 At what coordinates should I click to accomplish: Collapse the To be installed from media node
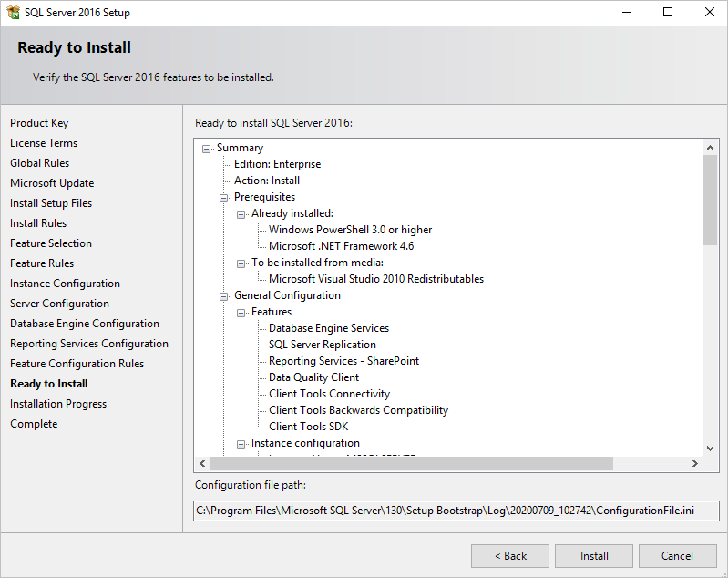click(x=241, y=263)
